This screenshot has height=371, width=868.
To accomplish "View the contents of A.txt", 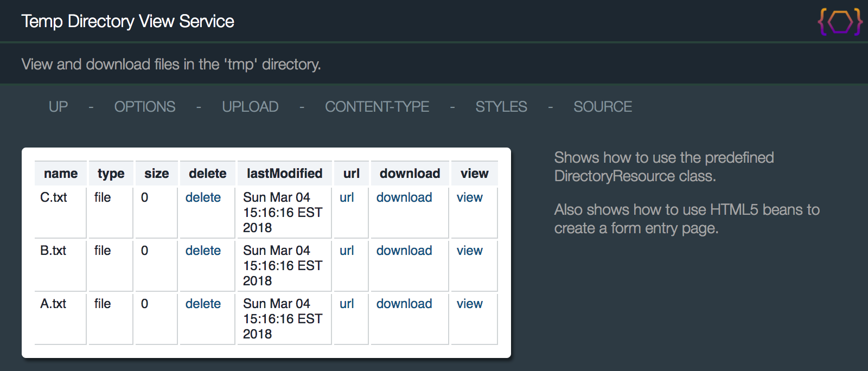I will click(x=470, y=304).
